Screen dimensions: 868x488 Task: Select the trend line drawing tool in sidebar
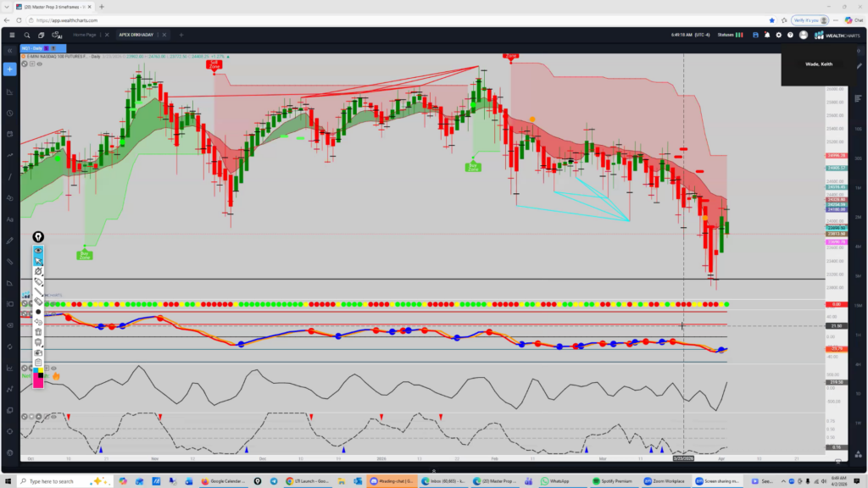coord(10,176)
